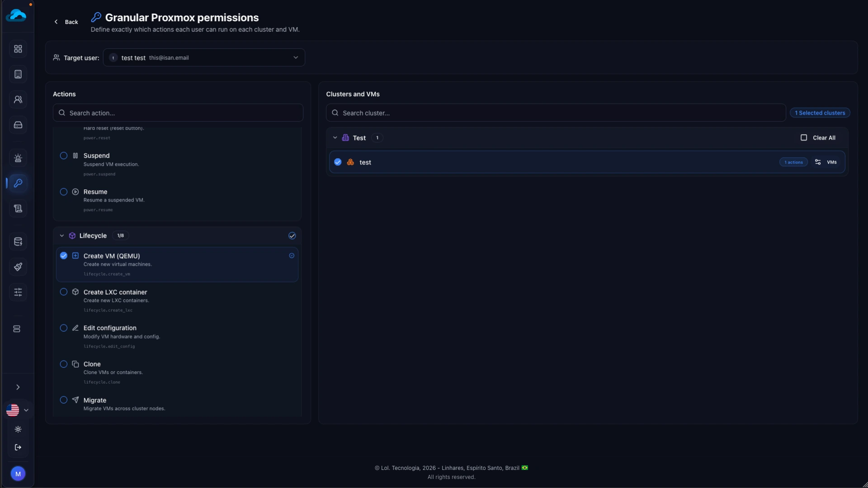
Task: Focus the Search cluster field
Action: [x=556, y=113]
